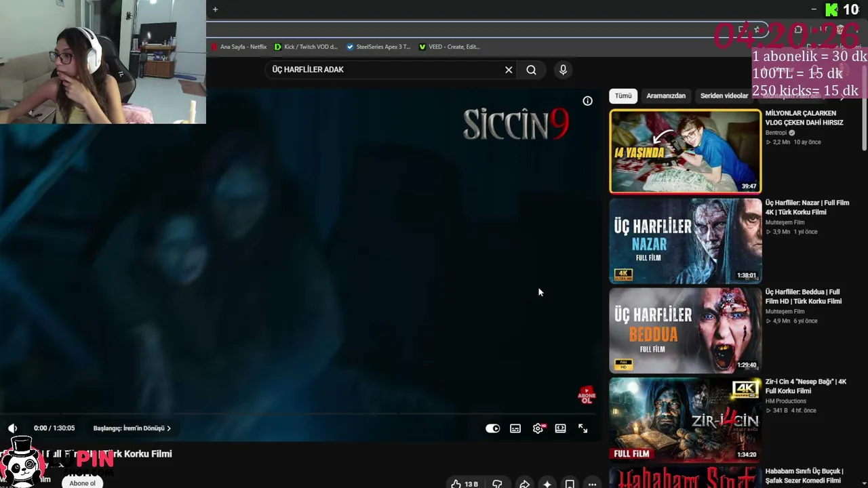868x488 pixels.
Task: Visit the Bentropi channel
Action: [776, 133]
